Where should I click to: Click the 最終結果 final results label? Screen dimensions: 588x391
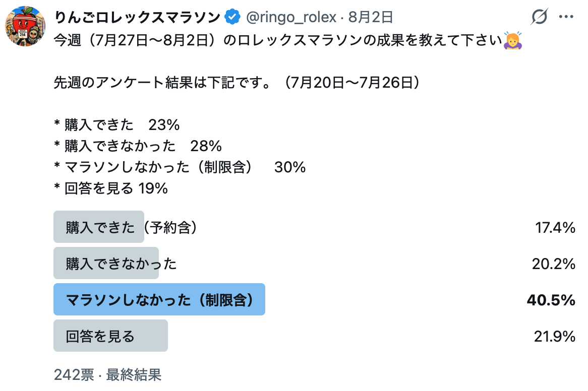(x=134, y=374)
